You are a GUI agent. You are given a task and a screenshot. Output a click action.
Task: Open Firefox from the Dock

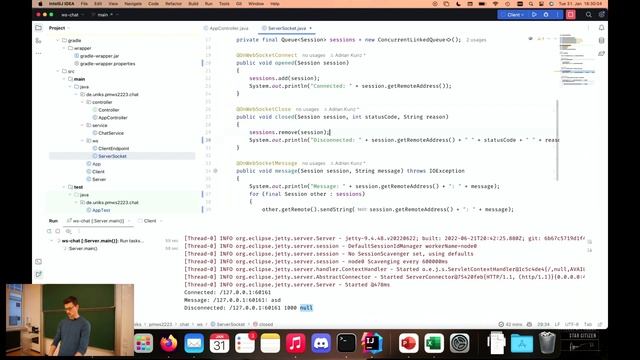click(169, 343)
